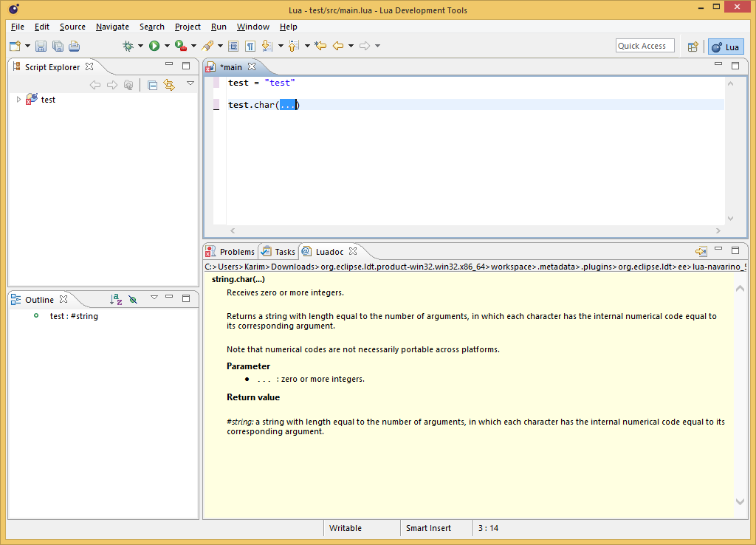The width and height of the screenshot is (756, 545).
Task: Expand the test project tree node
Action: pos(18,100)
